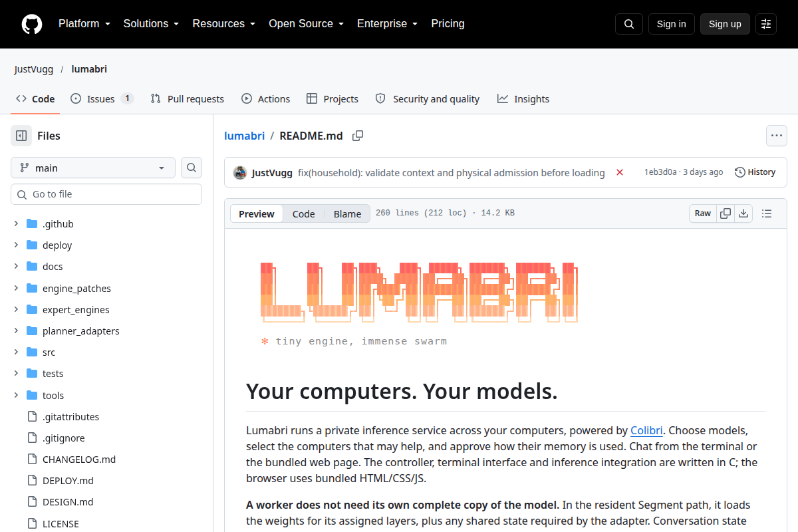View failed status X on commit
Screen dimensions: 798x532
(x=620, y=172)
